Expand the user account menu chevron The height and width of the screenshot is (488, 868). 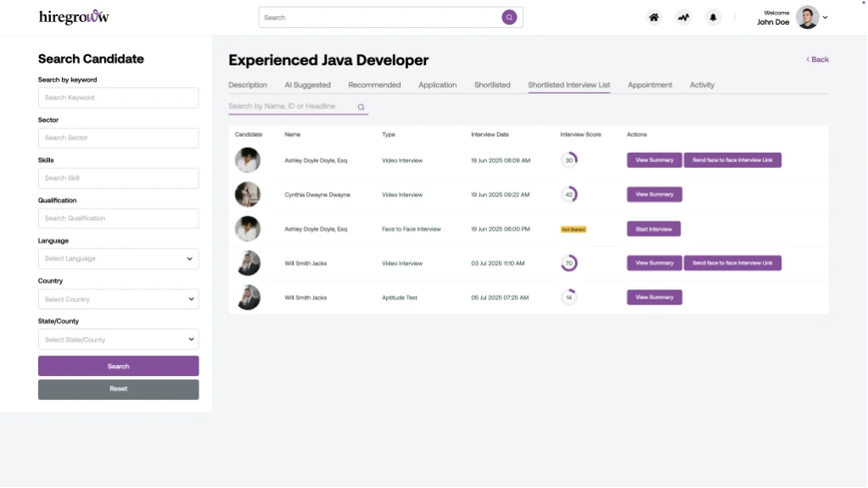point(826,18)
